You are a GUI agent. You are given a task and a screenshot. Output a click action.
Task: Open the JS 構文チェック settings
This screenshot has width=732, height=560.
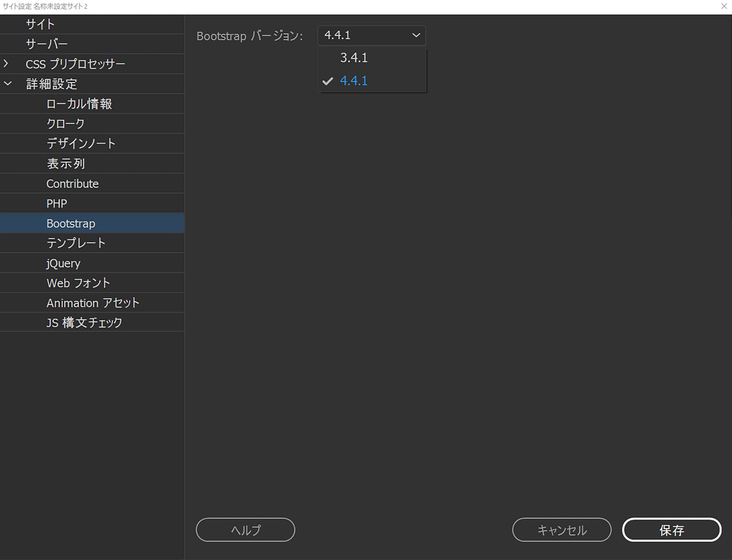coord(84,322)
